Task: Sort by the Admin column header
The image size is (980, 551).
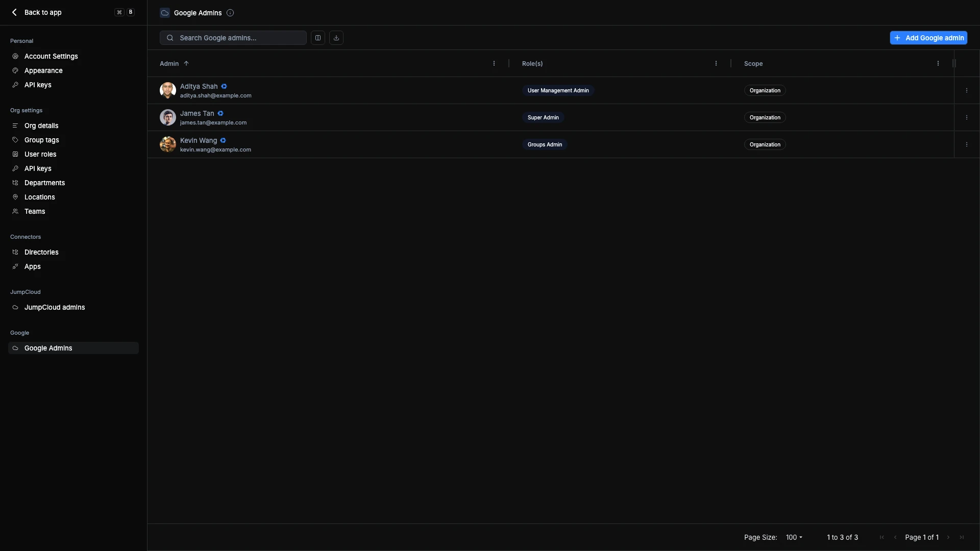Action: 169,63
